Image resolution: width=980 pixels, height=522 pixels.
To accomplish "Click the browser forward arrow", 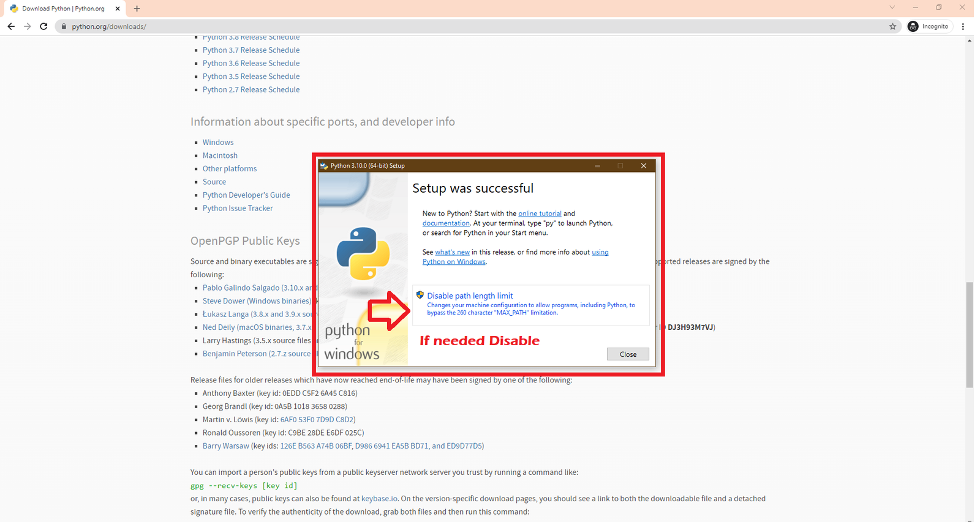I will [27, 26].
